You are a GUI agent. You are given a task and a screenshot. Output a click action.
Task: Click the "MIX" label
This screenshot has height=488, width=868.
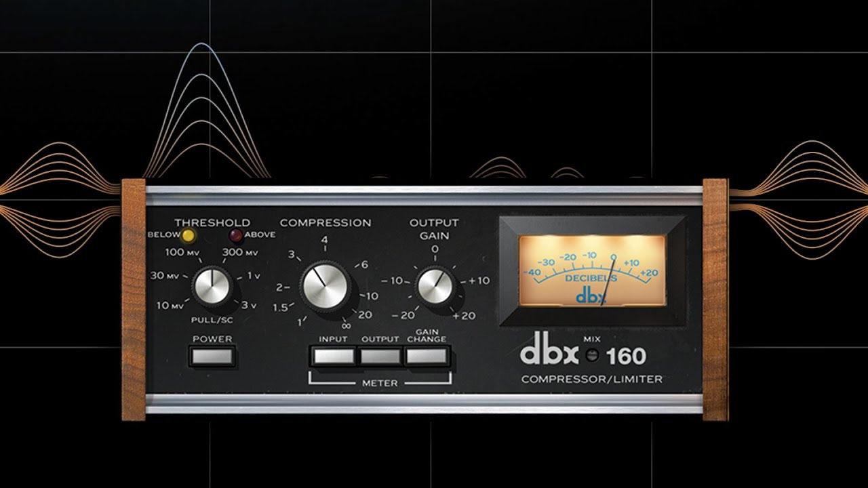pos(593,340)
